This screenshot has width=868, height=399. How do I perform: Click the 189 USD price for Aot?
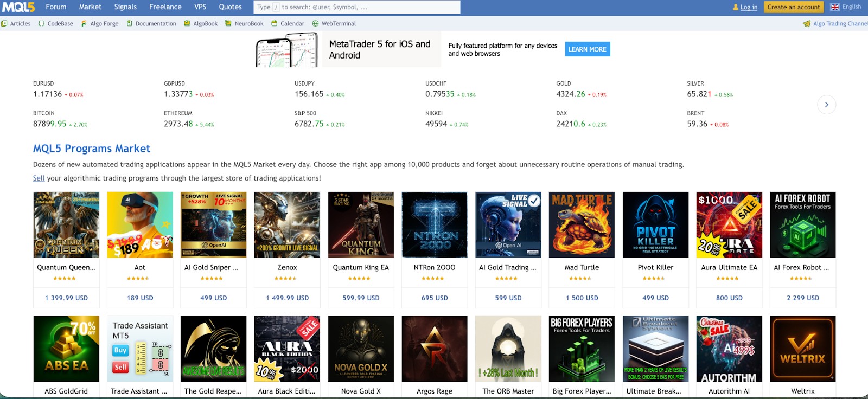click(x=140, y=298)
